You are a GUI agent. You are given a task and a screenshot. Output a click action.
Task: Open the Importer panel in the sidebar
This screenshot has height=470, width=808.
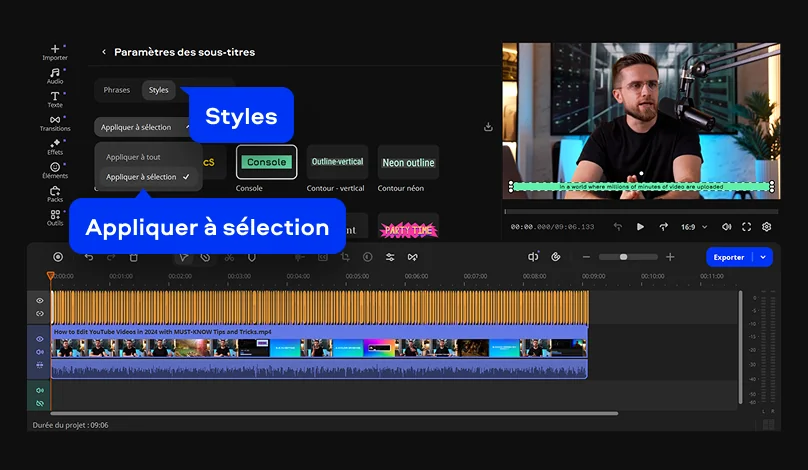55,51
